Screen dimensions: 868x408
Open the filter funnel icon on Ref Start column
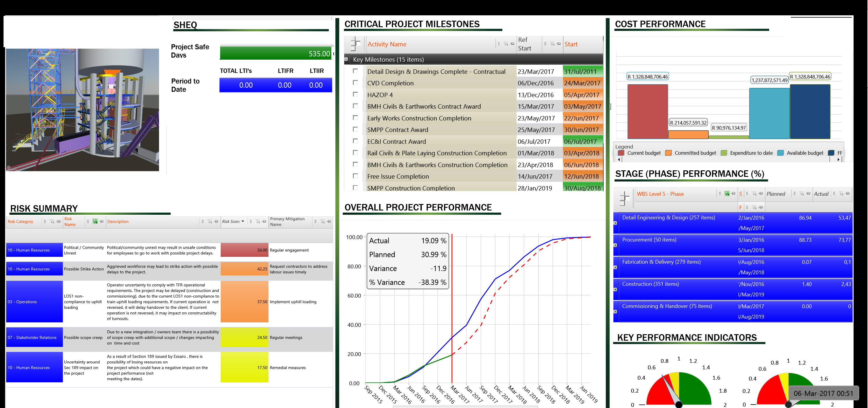(x=552, y=44)
